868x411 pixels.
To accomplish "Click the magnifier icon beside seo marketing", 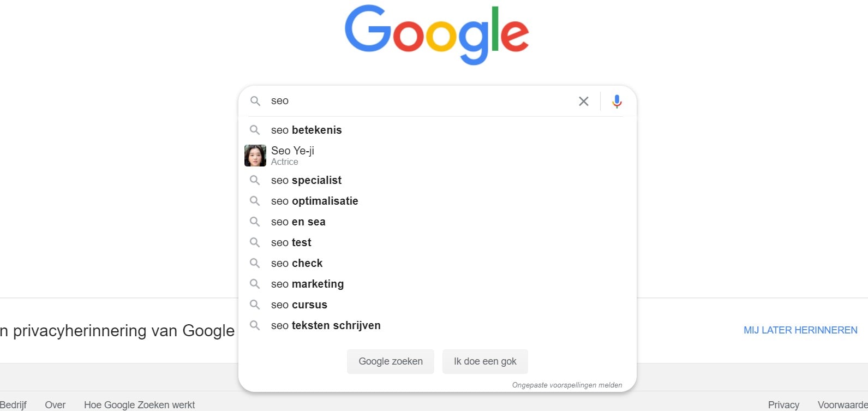I will click(x=255, y=284).
